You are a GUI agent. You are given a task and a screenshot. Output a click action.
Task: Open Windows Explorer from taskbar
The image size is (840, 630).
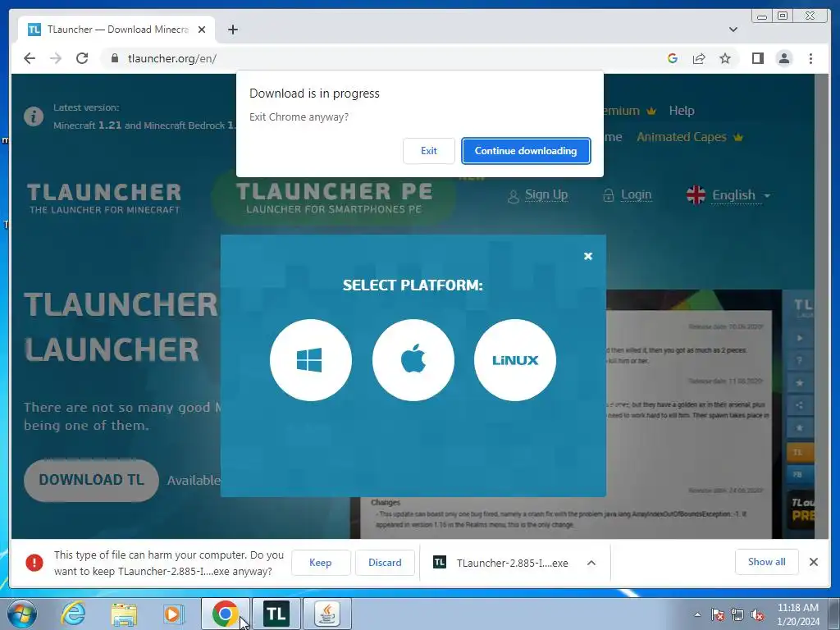124,614
